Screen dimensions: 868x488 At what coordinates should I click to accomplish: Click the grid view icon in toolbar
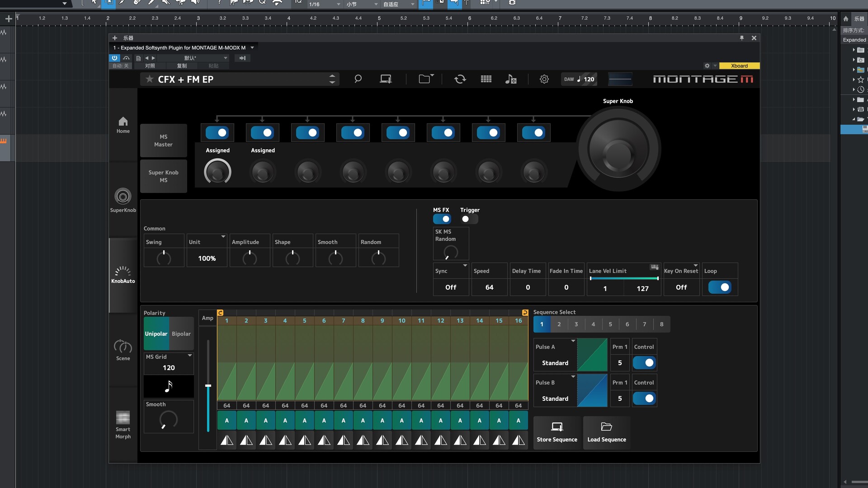(486, 79)
